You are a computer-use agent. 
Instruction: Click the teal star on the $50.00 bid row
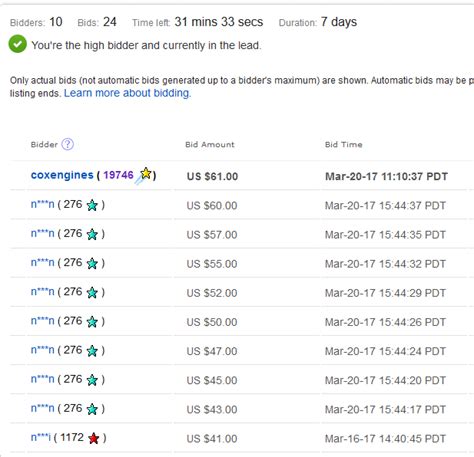[x=92, y=321]
